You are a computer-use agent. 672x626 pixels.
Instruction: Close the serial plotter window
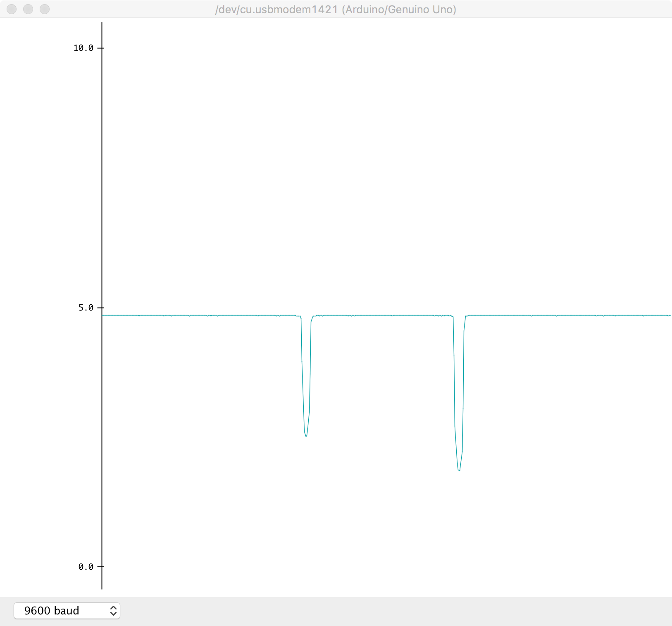pyautogui.click(x=12, y=9)
